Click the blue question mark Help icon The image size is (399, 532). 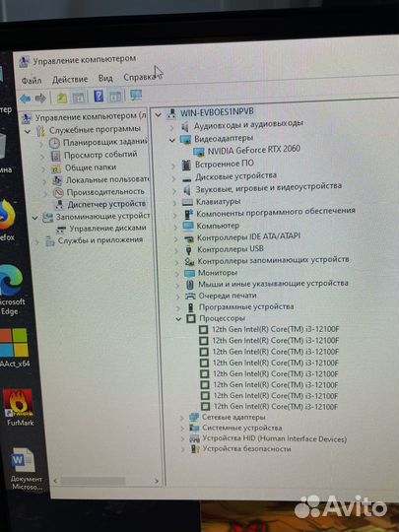99,97
